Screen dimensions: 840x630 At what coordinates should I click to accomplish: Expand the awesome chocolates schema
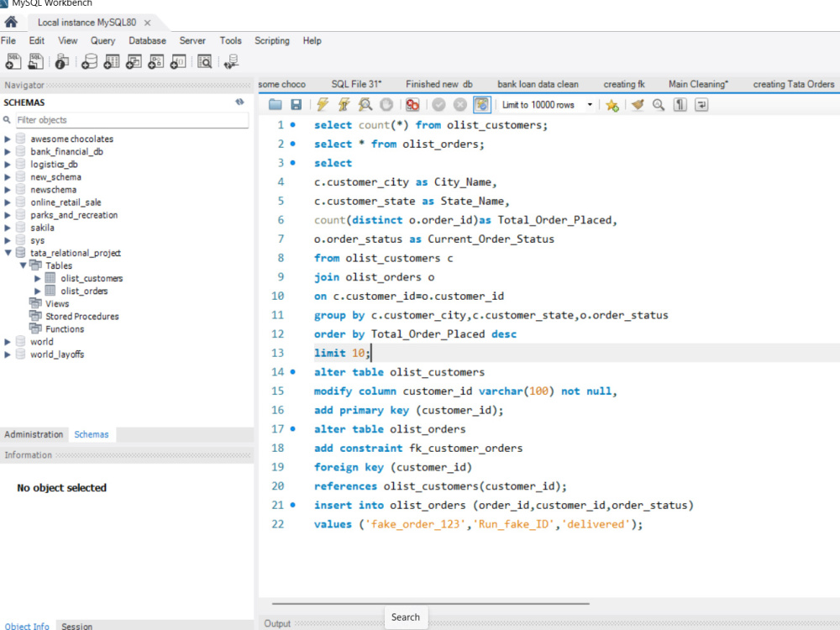coord(8,139)
